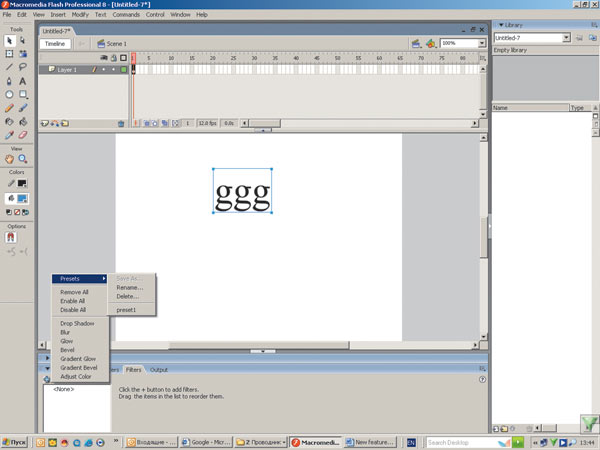The image size is (600, 450).
Task: Open the Output tab
Action: 159,370
